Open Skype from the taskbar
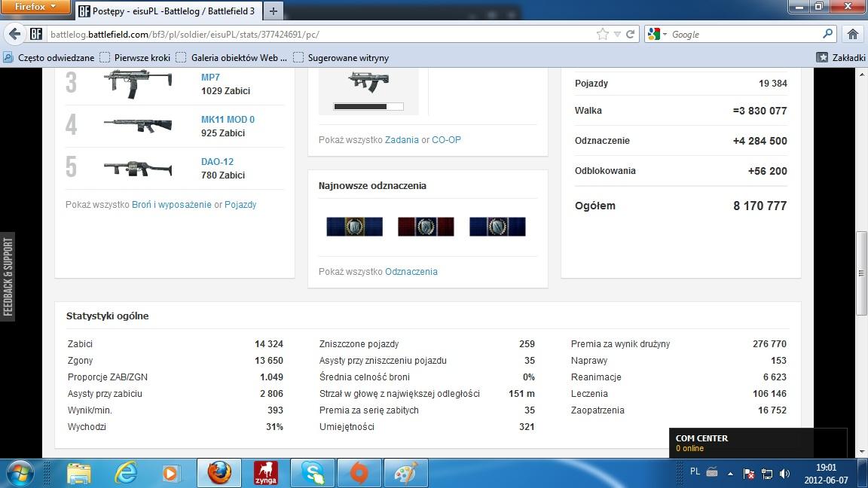Image resolution: width=868 pixels, height=488 pixels. tap(312, 473)
